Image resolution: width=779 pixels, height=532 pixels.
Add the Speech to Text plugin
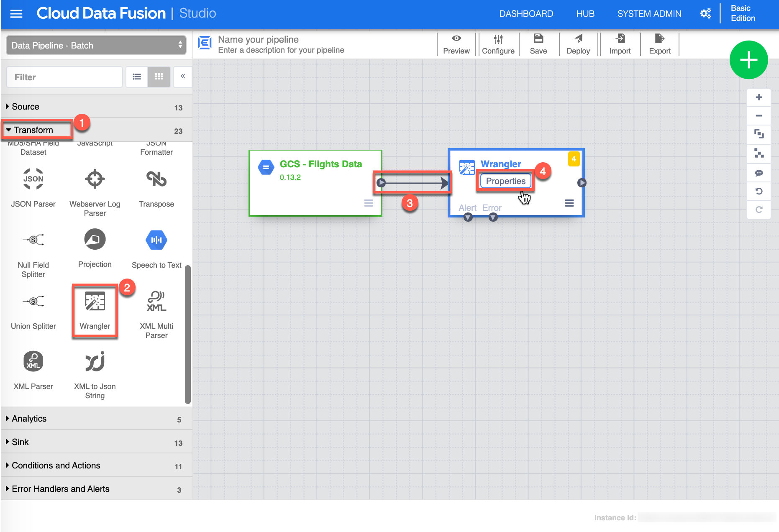(156, 240)
